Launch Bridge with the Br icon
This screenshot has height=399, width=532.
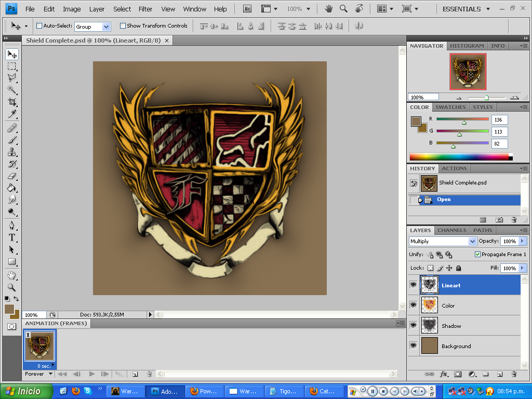coord(247,9)
